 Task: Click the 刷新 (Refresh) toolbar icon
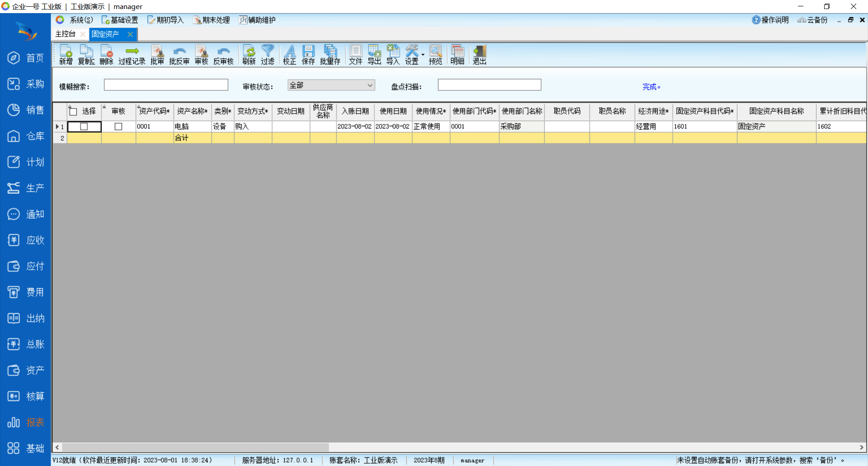249,55
